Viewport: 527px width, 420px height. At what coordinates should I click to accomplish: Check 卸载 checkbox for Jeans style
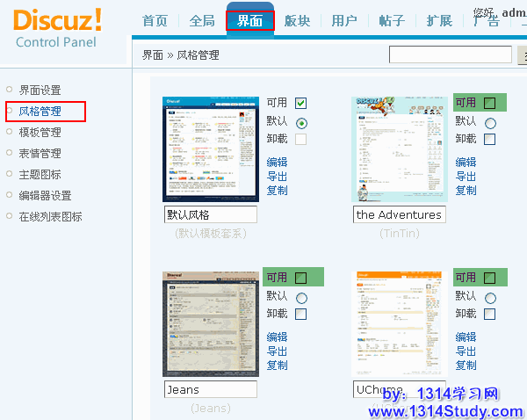click(x=301, y=314)
